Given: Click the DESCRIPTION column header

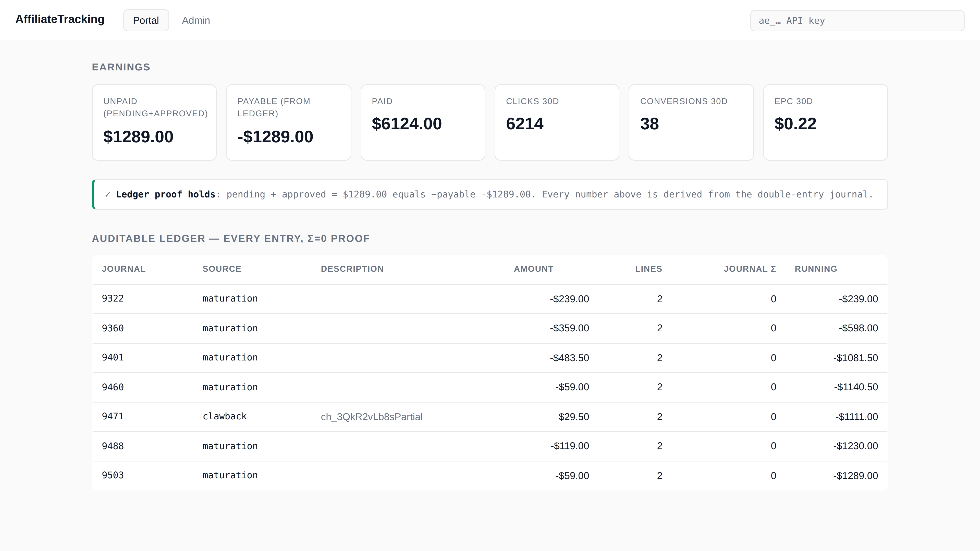Looking at the screenshot, I should pos(352,269).
